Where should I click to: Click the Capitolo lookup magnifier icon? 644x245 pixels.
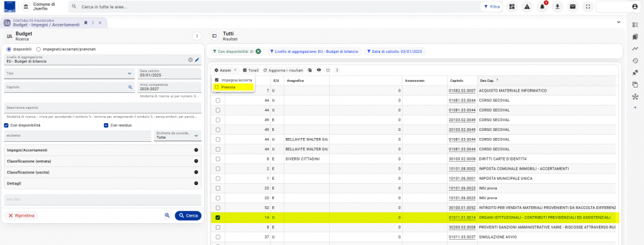(130, 87)
